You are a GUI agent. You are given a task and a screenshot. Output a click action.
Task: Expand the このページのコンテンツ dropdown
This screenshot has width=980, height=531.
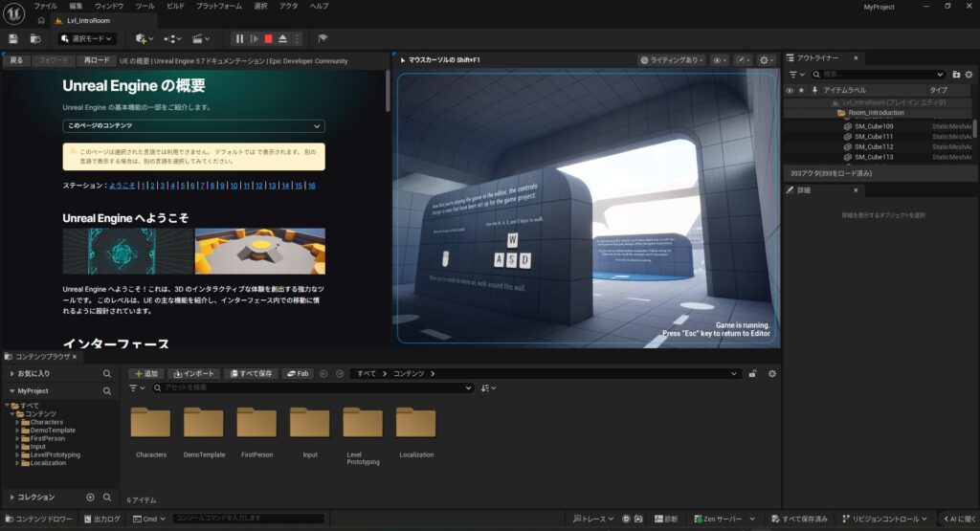click(x=193, y=126)
